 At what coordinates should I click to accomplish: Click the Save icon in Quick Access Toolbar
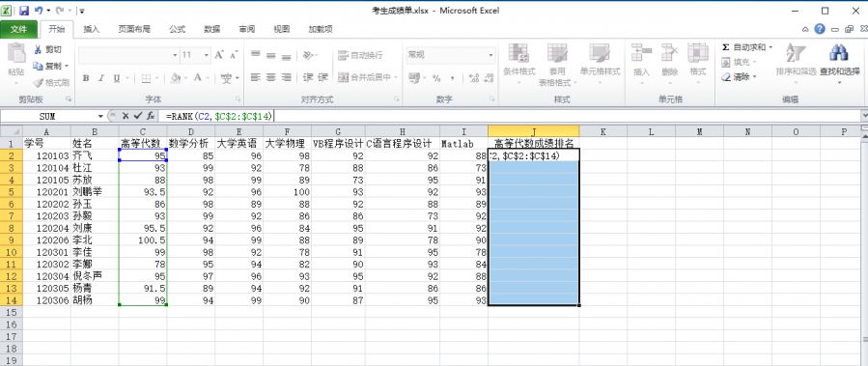click(24, 11)
